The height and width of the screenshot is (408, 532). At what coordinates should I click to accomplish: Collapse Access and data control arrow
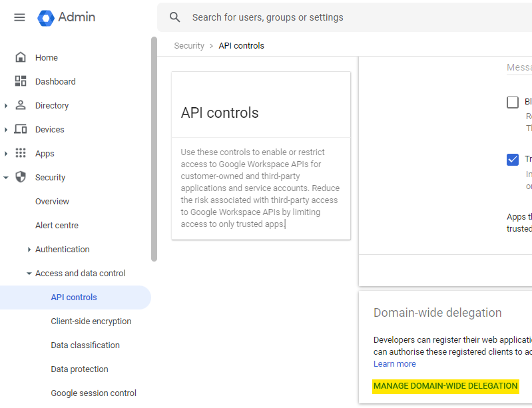click(29, 274)
